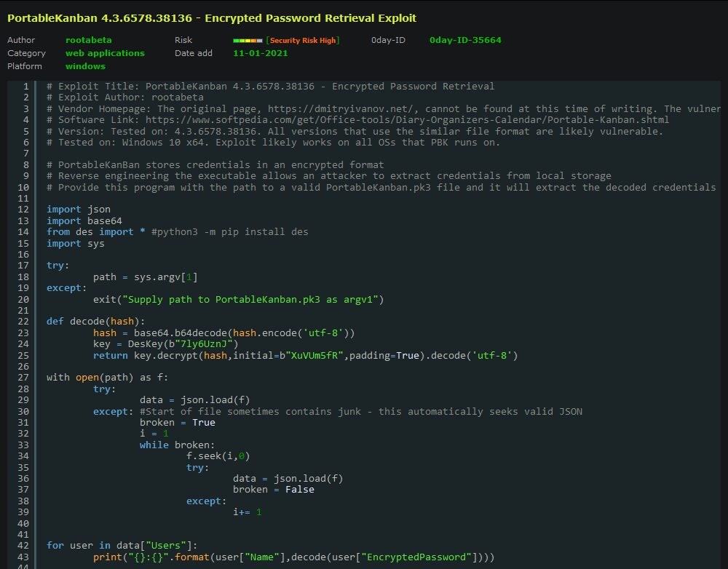Click the for user in data line
This screenshot has width=728, height=569.
point(122,545)
